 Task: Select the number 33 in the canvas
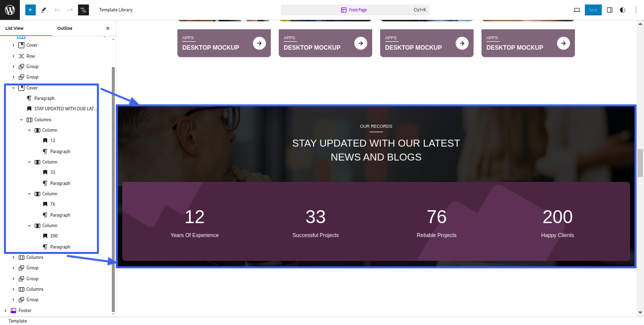pyautogui.click(x=316, y=217)
